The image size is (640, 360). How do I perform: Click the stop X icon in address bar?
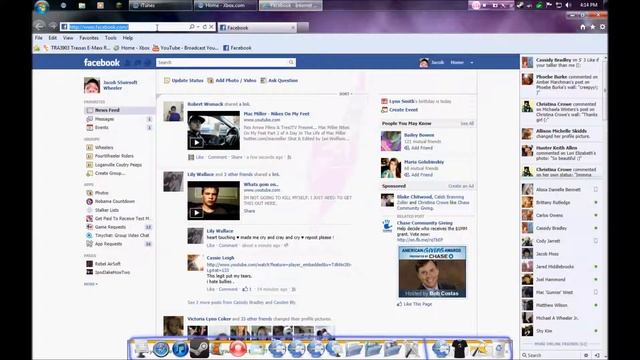click(x=211, y=27)
